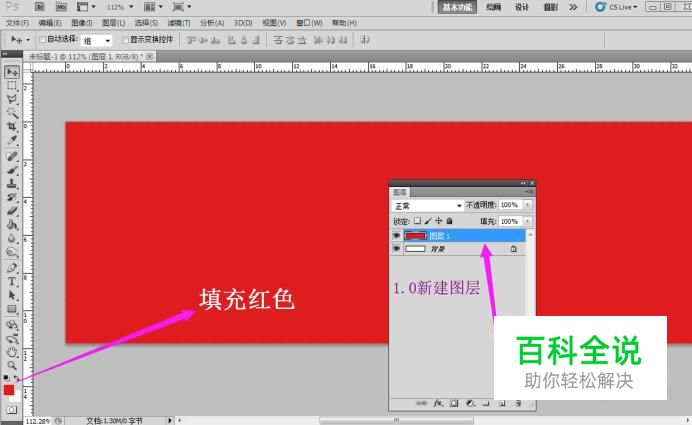Screen dimensions: 692x425
Task: Open the 填充 slider arrow
Action: (x=528, y=221)
